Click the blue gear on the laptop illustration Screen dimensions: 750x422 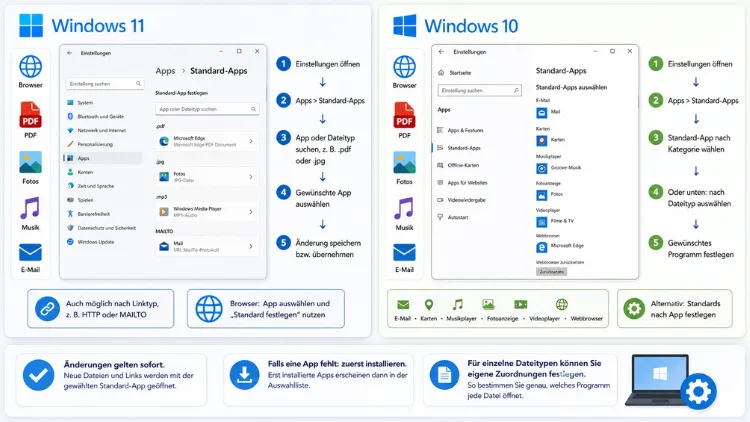point(699,392)
